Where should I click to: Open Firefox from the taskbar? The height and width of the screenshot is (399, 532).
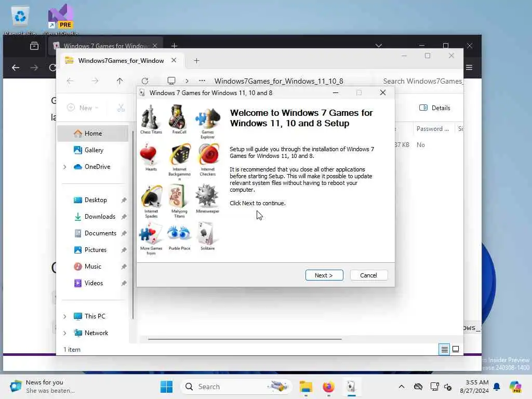click(x=328, y=387)
